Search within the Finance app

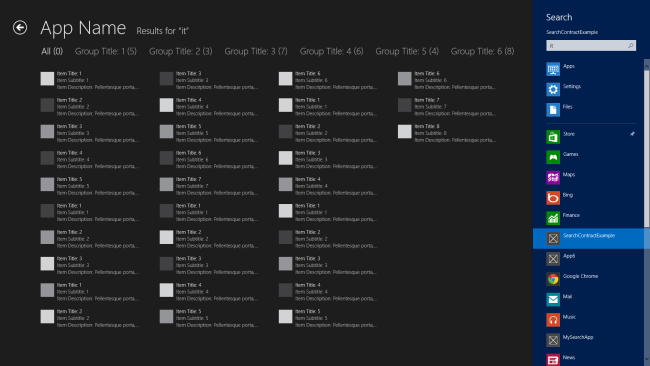591,218
